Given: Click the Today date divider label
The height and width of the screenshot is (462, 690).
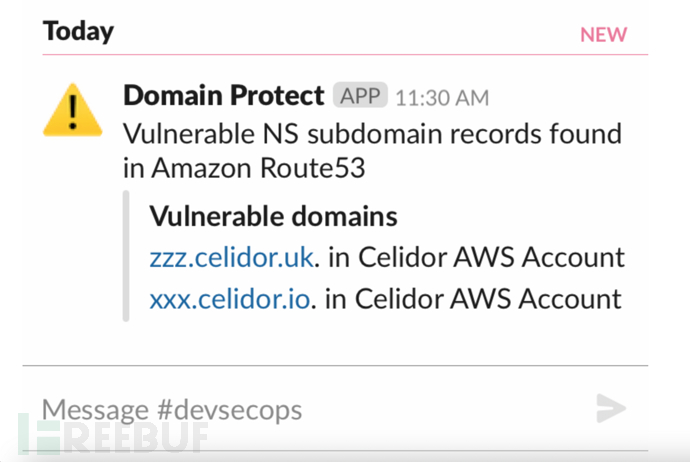Looking at the screenshot, I should click(78, 31).
